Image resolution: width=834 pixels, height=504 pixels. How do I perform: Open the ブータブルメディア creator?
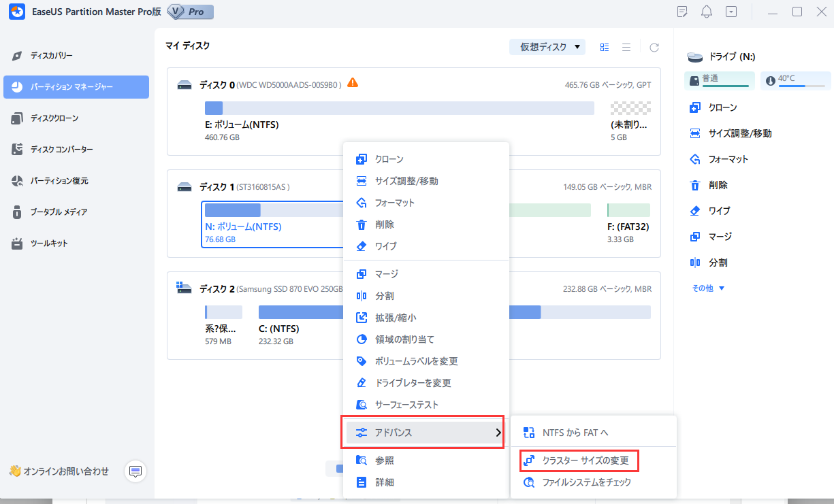60,212
